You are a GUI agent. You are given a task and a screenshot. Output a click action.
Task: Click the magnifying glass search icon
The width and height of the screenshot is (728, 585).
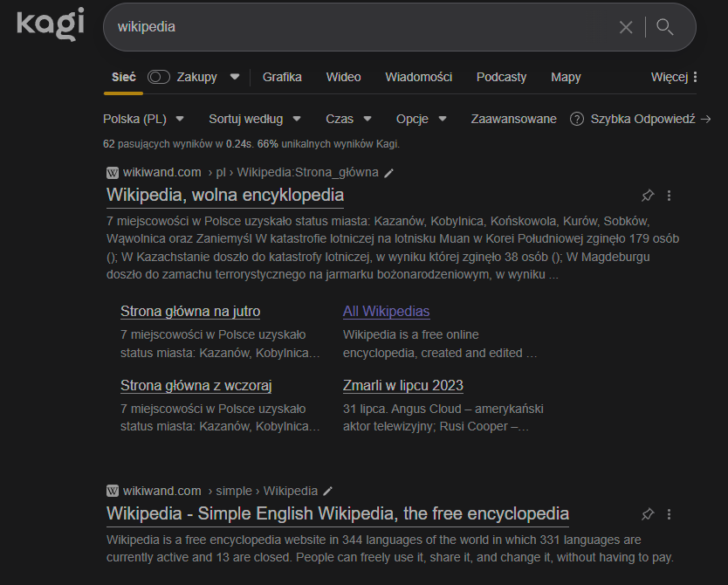click(x=665, y=27)
